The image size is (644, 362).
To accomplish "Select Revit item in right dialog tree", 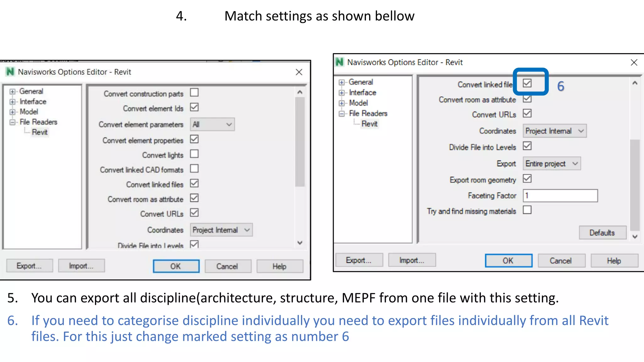I will click(369, 124).
